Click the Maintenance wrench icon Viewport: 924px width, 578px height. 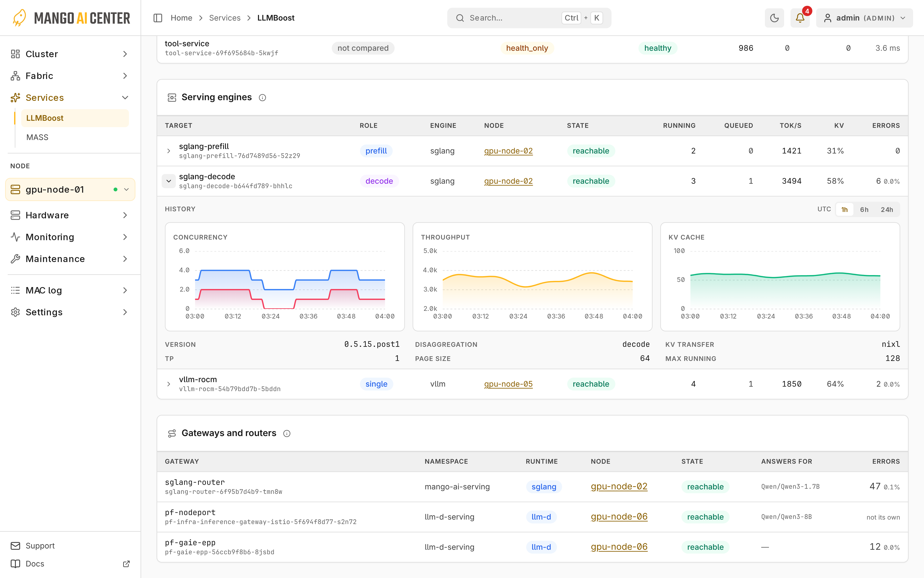pyautogui.click(x=15, y=259)
